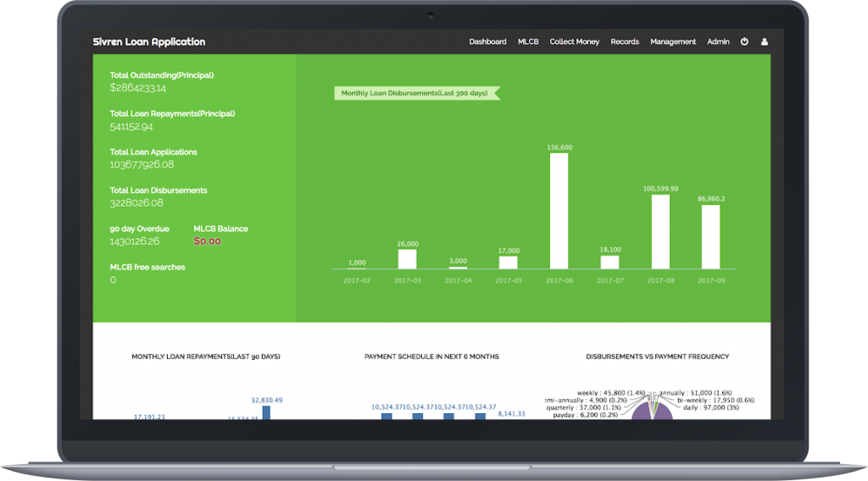Click the Monthly Loan Disbursements ribbon label
The width and height of the screenshot is (868, 481).
coord(415,93)
